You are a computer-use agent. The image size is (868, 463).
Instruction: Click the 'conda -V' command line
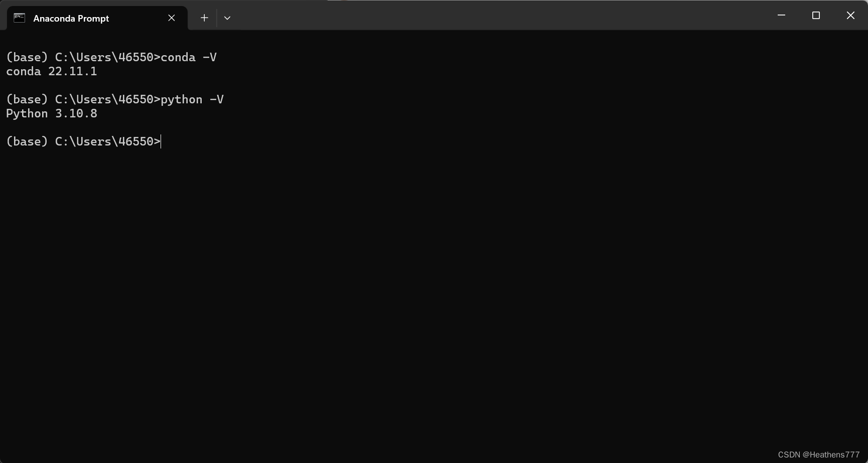point(111,57)
